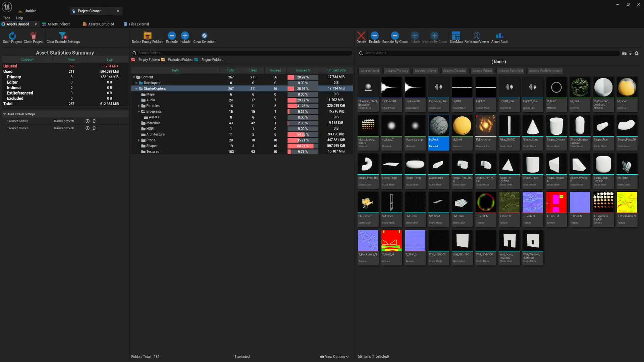Open the Help menu
This screenshot has height=362, width=644.
[x=19, y=18]
